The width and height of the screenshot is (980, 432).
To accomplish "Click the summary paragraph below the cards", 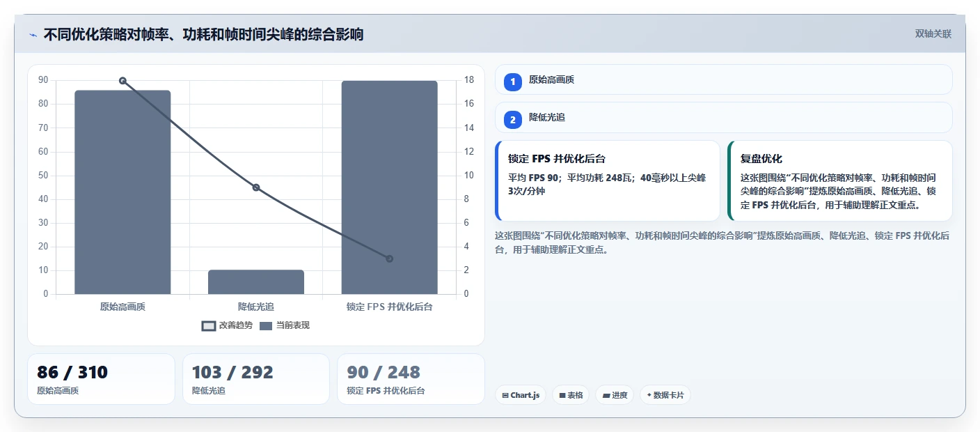I will 722,242.
